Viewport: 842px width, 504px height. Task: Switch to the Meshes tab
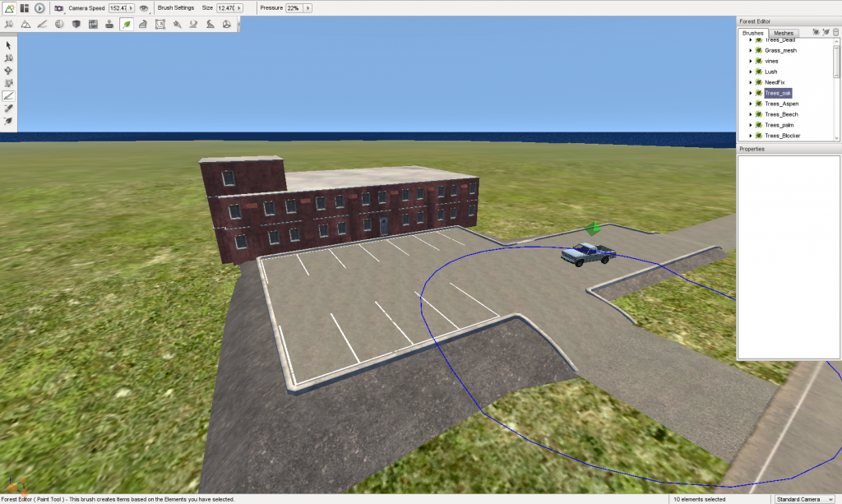(784, 33)
